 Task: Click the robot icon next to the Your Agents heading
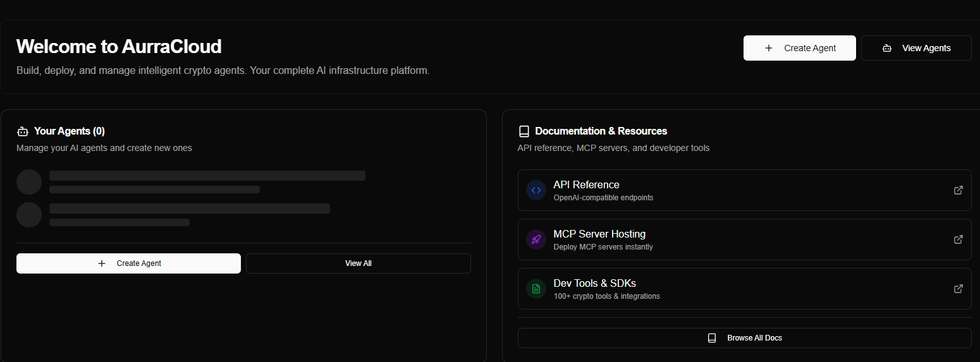click(x=23, y=131)
